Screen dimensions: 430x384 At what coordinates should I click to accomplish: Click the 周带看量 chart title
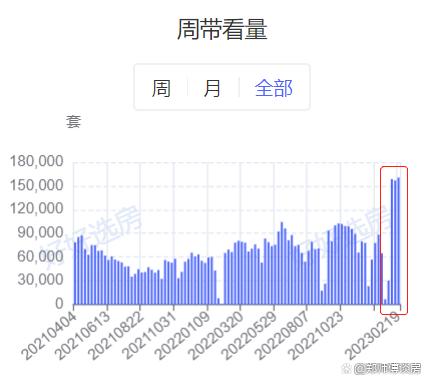pos(222,30)
